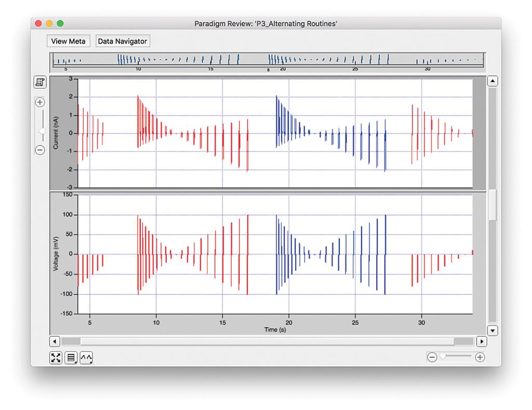Click the vertical zoom slider handle
This screenshot has width=532, height=410.
coord(41,131)
